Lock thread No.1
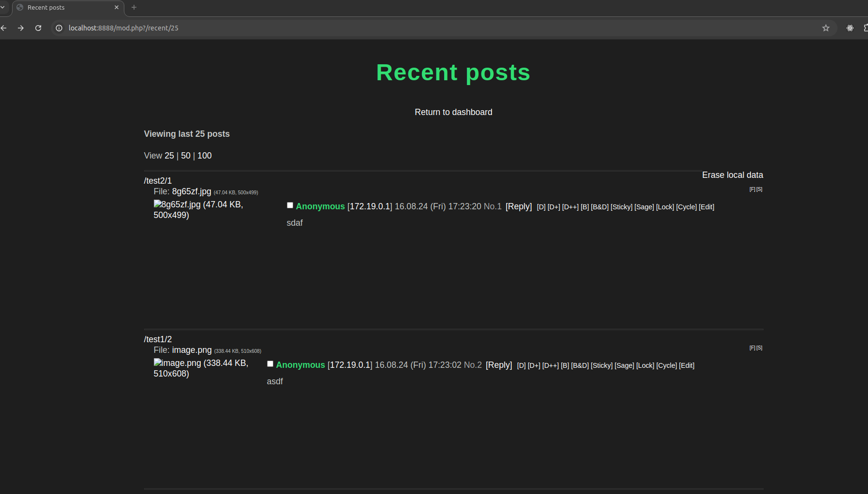This screenshot has width=868, height=494. pos(665,207)
